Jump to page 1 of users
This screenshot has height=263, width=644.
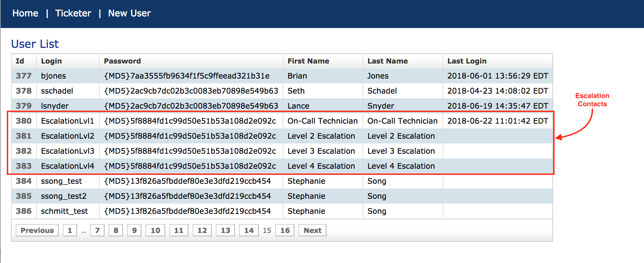tap(70, 230)
